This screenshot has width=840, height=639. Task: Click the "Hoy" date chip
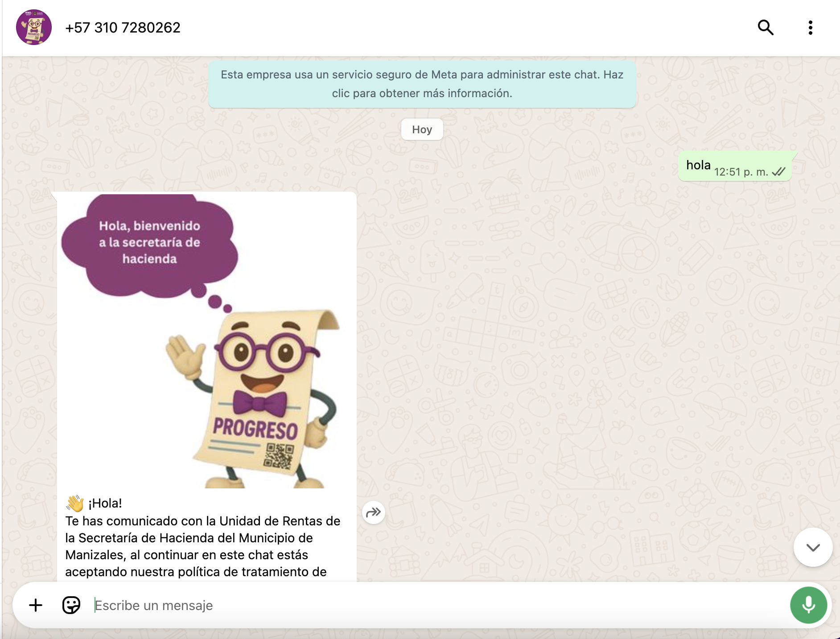(422, 130)
